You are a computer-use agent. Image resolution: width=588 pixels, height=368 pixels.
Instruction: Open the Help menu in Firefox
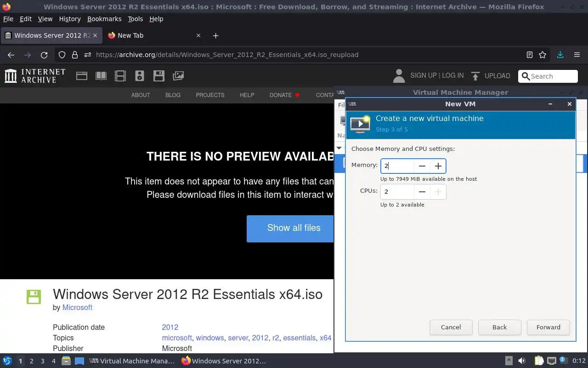pyautogui.click(x=156, y=19)
